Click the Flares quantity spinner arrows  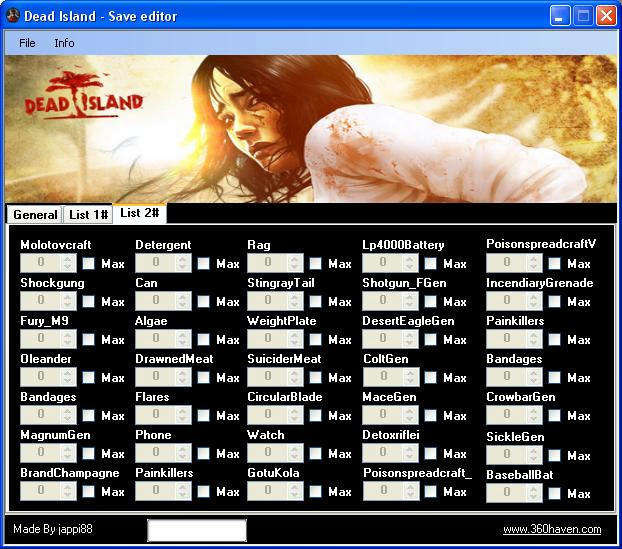pos(182,415)
